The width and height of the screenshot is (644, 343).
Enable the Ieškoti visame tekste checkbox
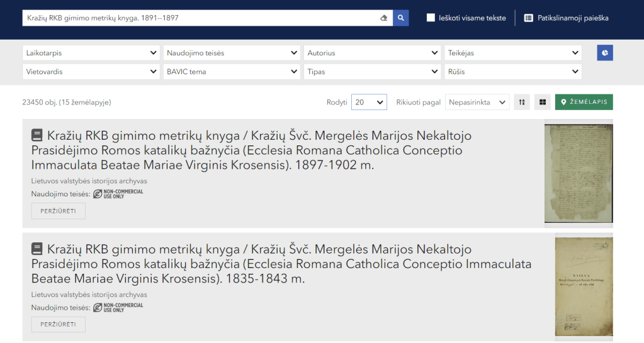pyautogui.click(x=431, y=18)
